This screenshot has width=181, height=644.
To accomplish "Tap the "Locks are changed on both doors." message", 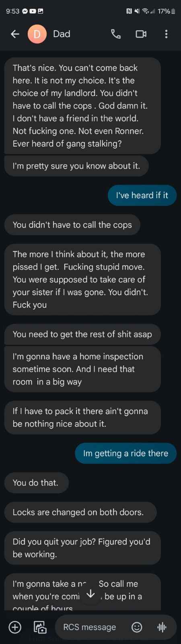I will click(80, 512).
